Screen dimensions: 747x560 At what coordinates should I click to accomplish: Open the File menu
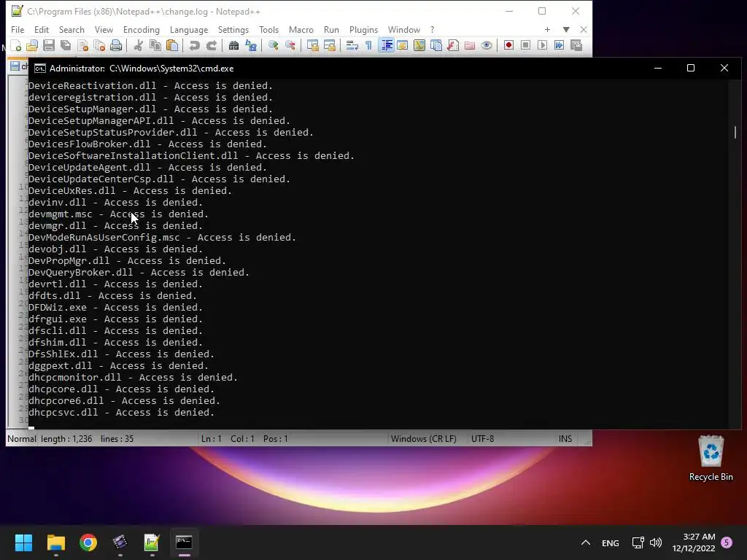pyautogui.click(x=18, y=29)
